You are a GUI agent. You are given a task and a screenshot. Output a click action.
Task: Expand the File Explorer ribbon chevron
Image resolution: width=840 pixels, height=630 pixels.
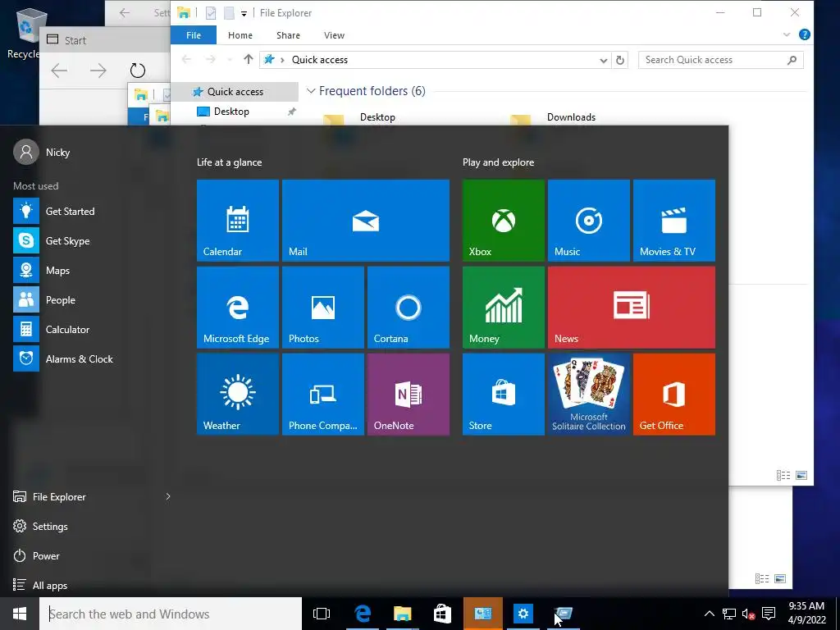coord(787,34)
